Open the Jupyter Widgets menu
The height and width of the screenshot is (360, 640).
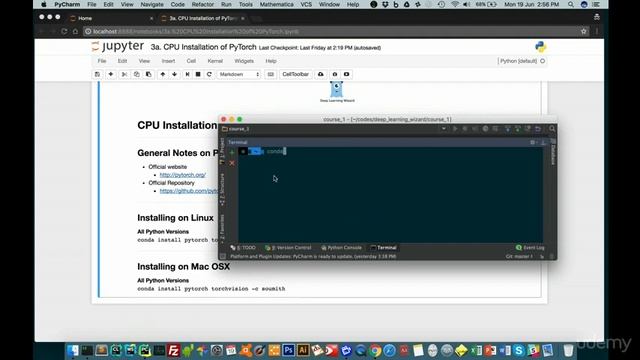[244, 61]
